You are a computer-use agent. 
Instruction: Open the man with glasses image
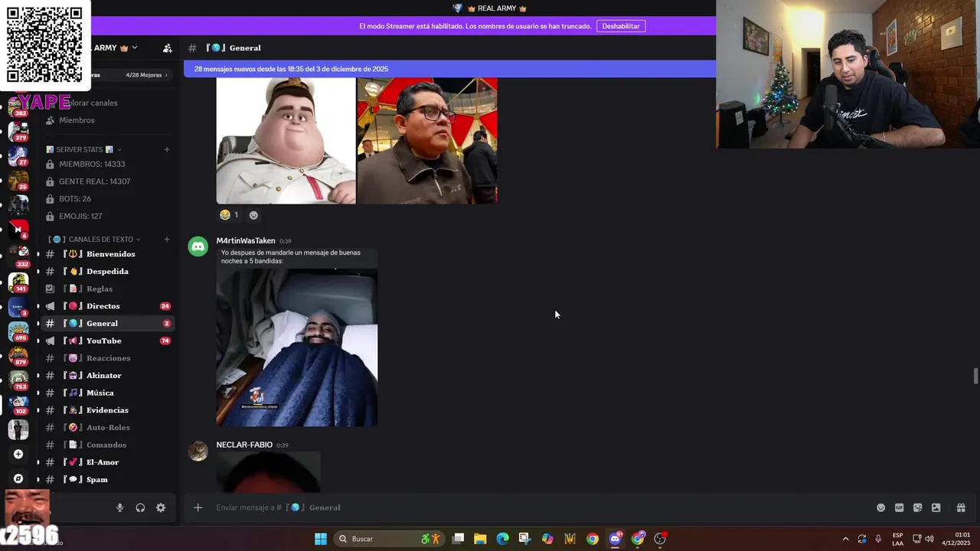point(427,140)
